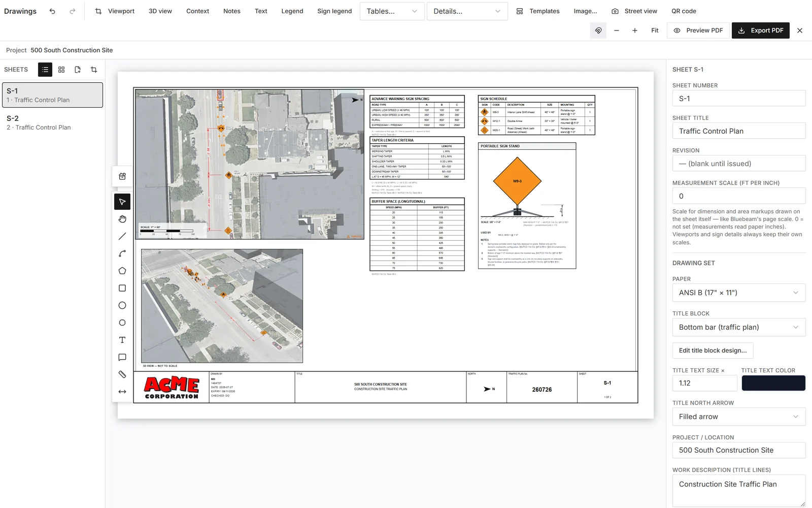This screenshot has width=812, height=508.
Task: Click the Legend toolbar item
Action: [292, 11]
